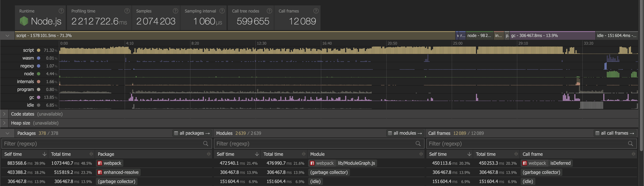Click the regexp category row label
This screenshot has width=644, height=186.
coord(27,66)
